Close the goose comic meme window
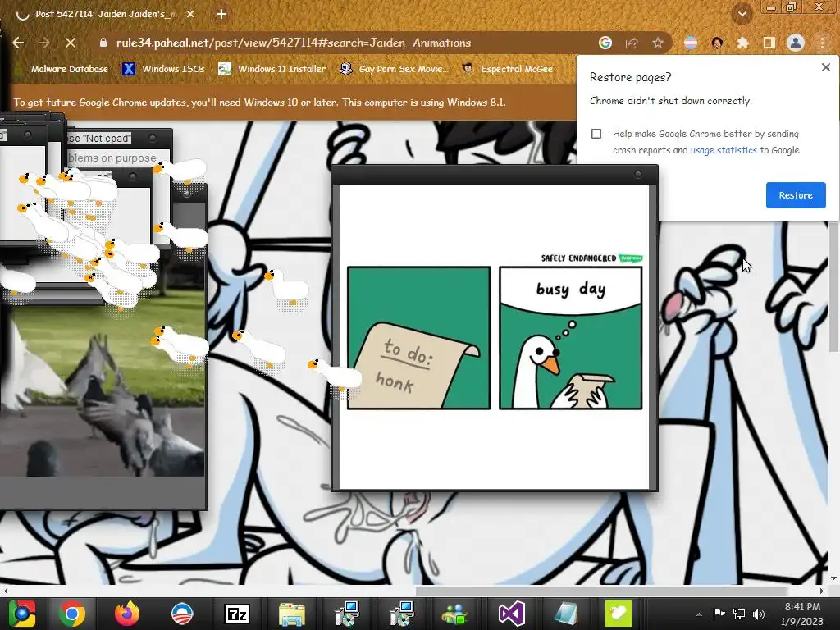Screen dimensions: 840x630 pyautogui.click(x=637, y=175)
